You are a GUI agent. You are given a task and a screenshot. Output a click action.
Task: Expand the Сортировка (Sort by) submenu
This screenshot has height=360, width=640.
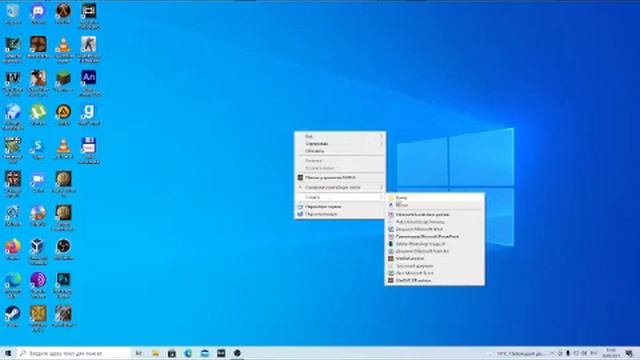point(340,144)
